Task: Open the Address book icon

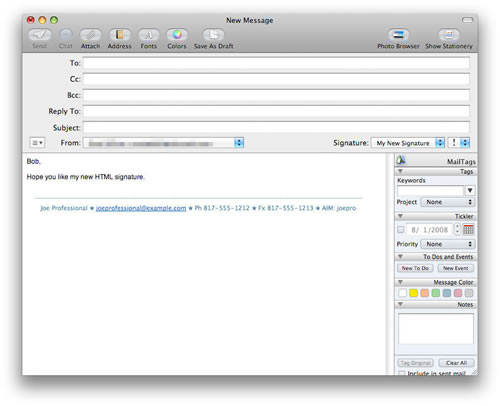Action: point(120,35)
